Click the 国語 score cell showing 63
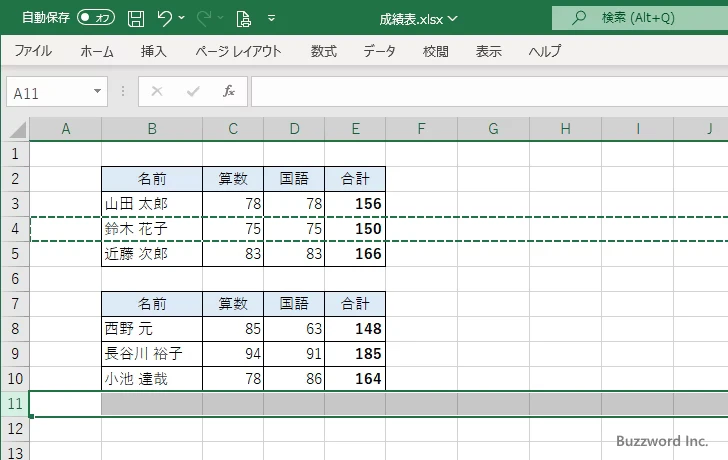728x460 pixels. 294,329
